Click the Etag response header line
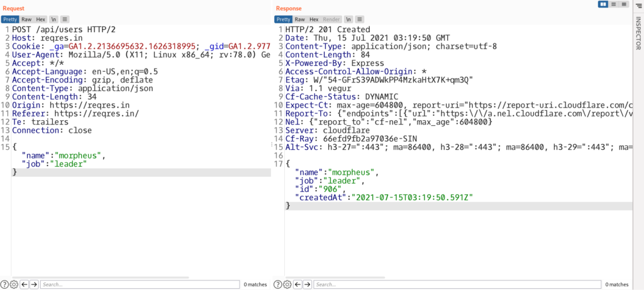644x290 pixels. 379,80
